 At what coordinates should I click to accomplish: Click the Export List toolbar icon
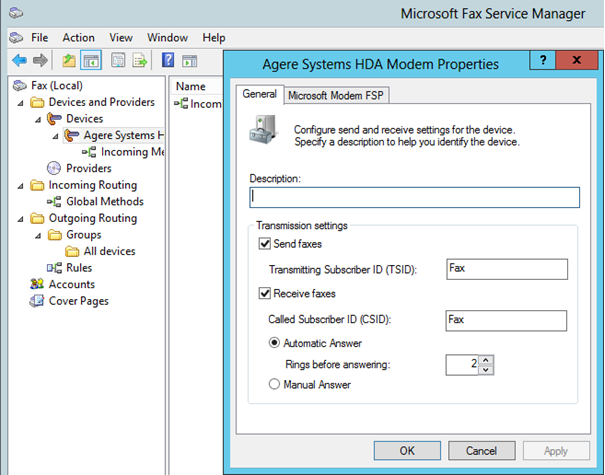(140, 60)
